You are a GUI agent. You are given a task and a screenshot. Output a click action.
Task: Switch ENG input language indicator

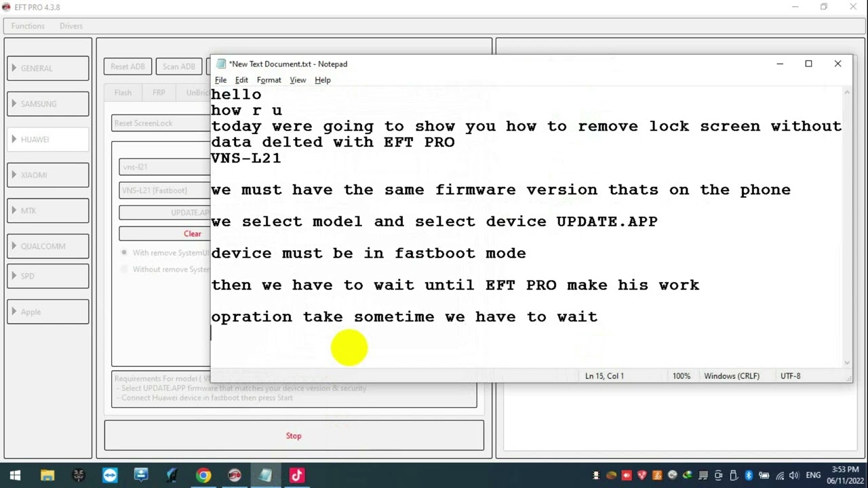pyautogui.click(x=813, y=475)
